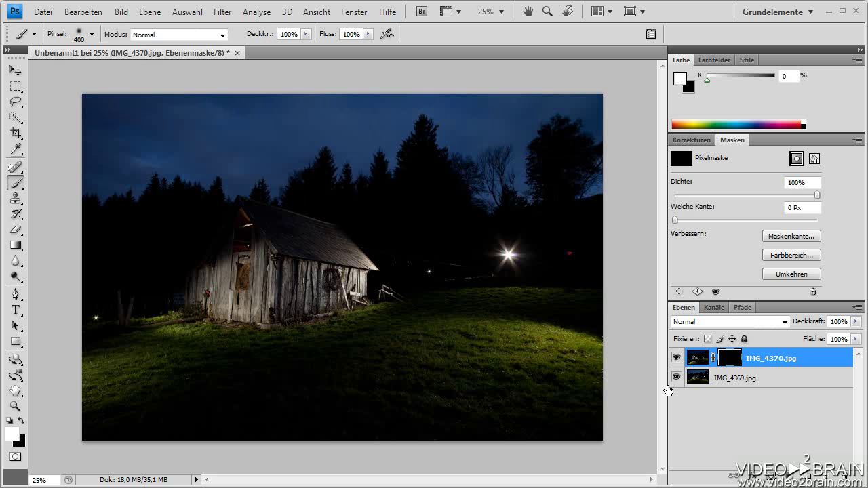The image size is (868, 488).
Task: Select the IMG_4370.jpg layer mask thumbnail
Action: pyautogui.click(x=730, y=357)
